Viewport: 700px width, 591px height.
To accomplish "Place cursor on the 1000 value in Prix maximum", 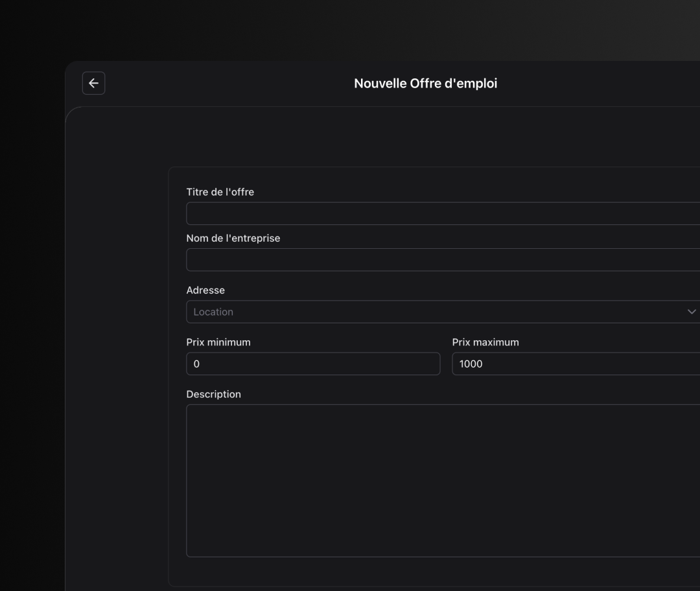I will click(x=471, y=364).
